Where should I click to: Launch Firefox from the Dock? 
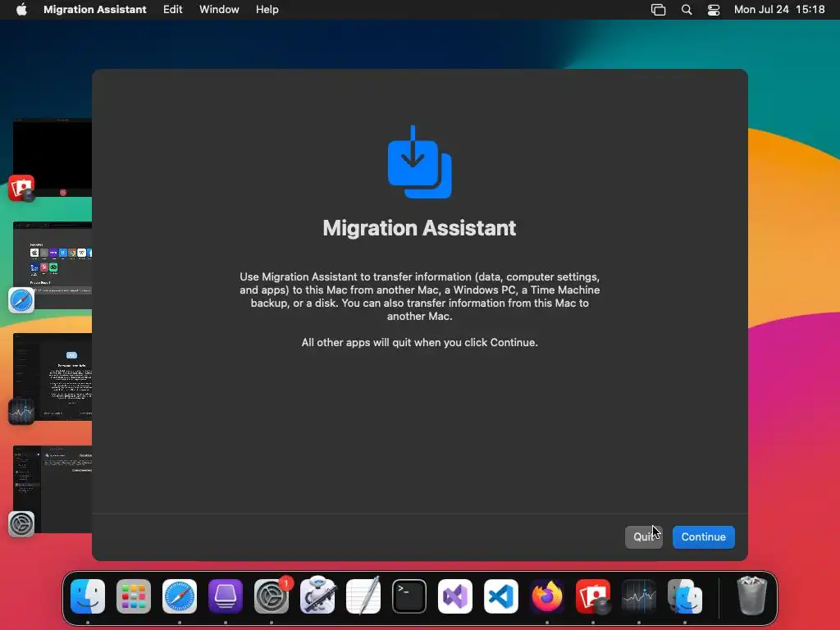547,596
